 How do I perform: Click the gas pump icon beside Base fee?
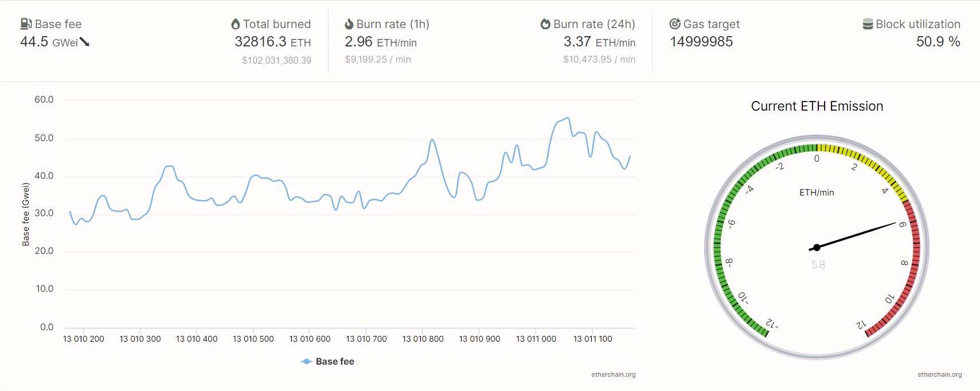(26, 24)
